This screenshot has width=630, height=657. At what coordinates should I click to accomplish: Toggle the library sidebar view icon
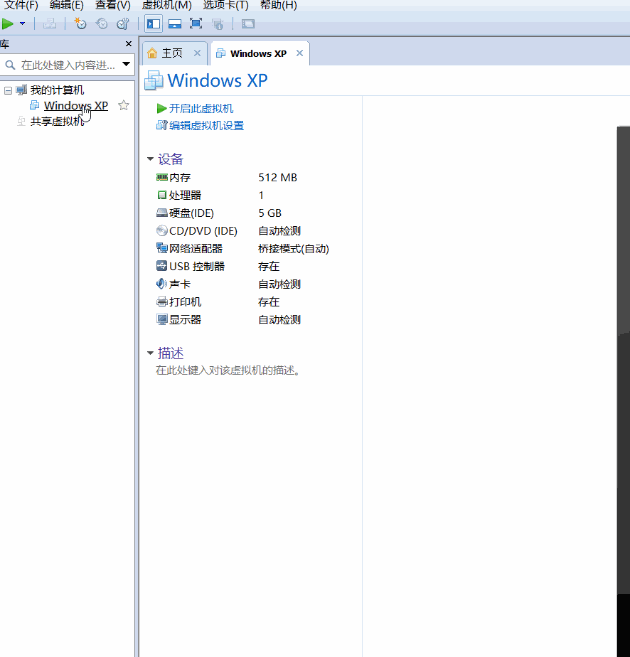(153, 24)
